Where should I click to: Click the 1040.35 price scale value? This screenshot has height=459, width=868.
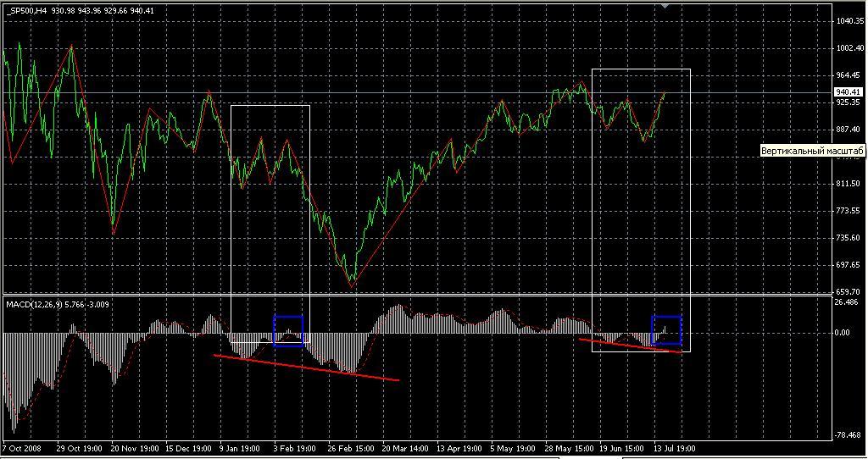(849, 21)
